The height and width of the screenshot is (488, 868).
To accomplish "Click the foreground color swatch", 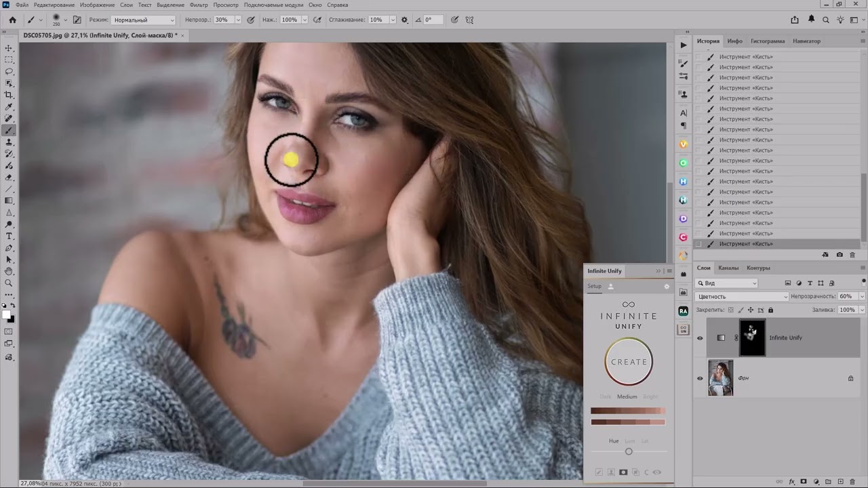I will click(7, 314).
